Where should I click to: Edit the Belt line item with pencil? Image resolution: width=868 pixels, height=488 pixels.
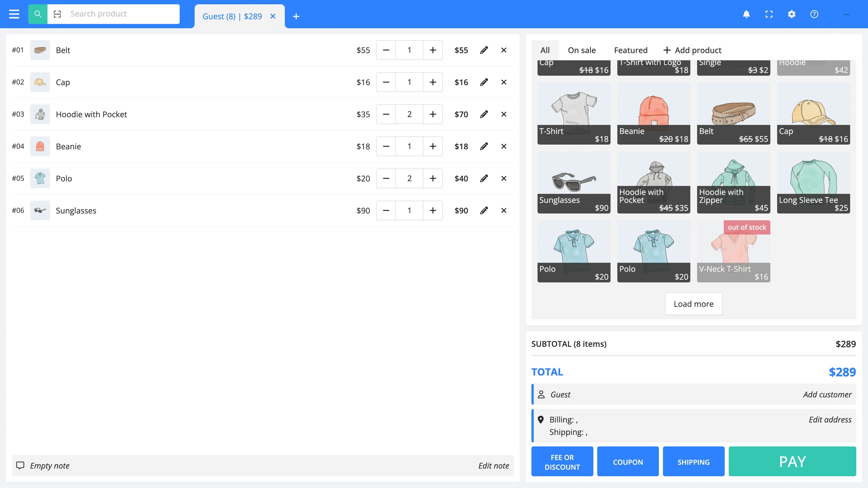pyautogui.click(x=484, y=50)
